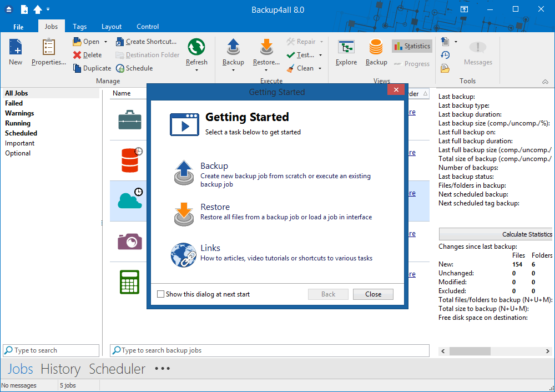Viewport: 555px width, 392px height.
Task: Expand the ribbon Restore dropdown arrow
Action: tap(266, 71)
